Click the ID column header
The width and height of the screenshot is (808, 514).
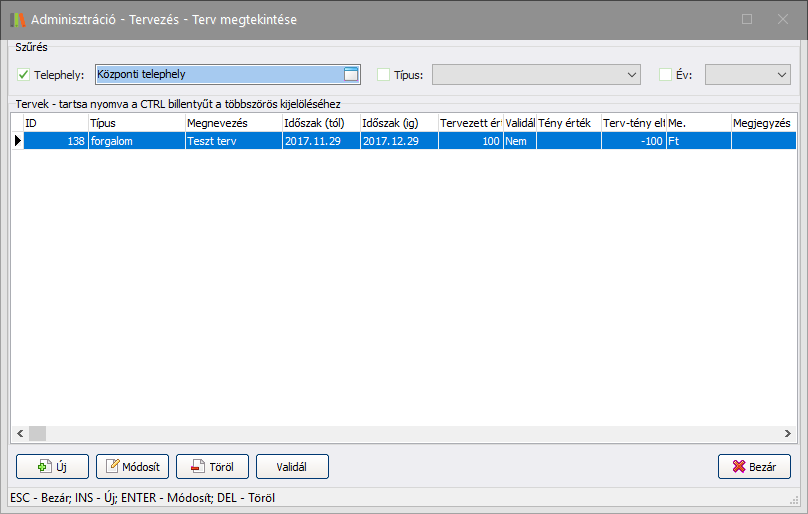click(x=55, y=122)
